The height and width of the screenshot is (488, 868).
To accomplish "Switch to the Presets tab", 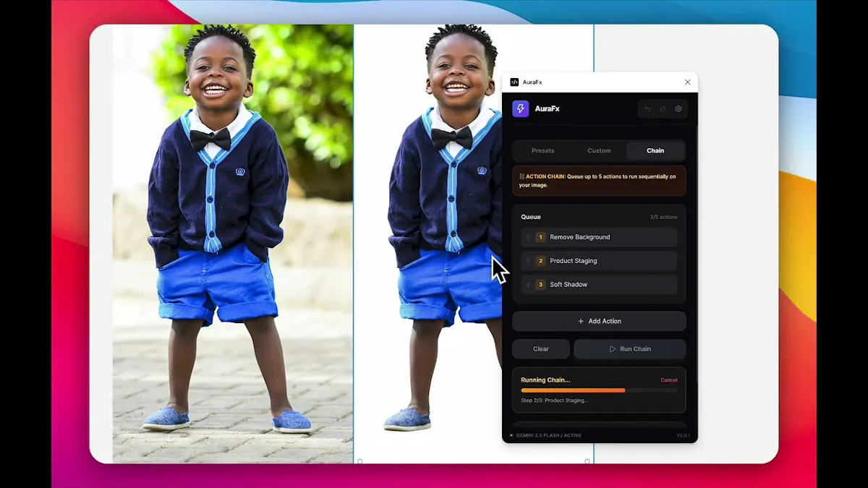I will click(x=542, y=150).
